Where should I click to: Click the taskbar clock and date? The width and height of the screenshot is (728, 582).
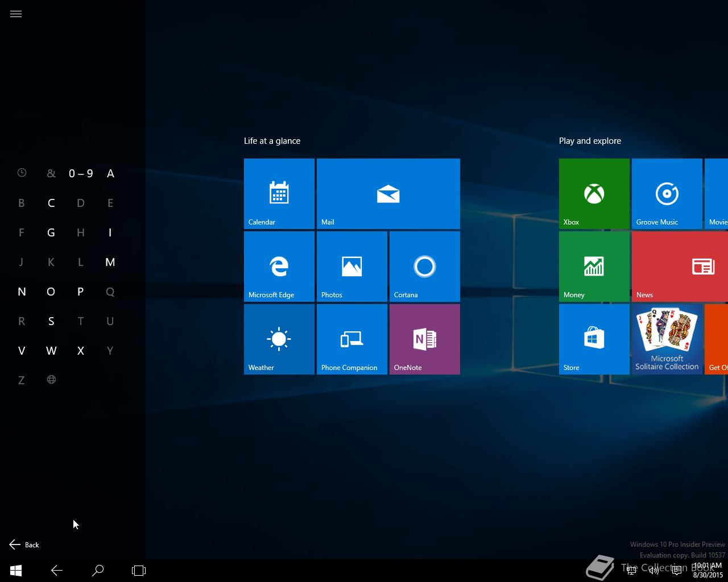(x=708, y=571)
